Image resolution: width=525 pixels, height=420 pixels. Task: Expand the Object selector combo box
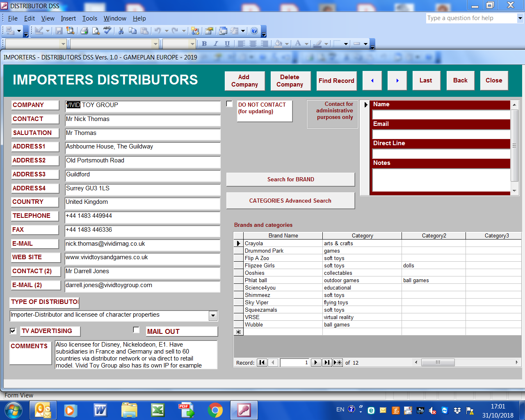pyautogui.click(x=63, y=44)
